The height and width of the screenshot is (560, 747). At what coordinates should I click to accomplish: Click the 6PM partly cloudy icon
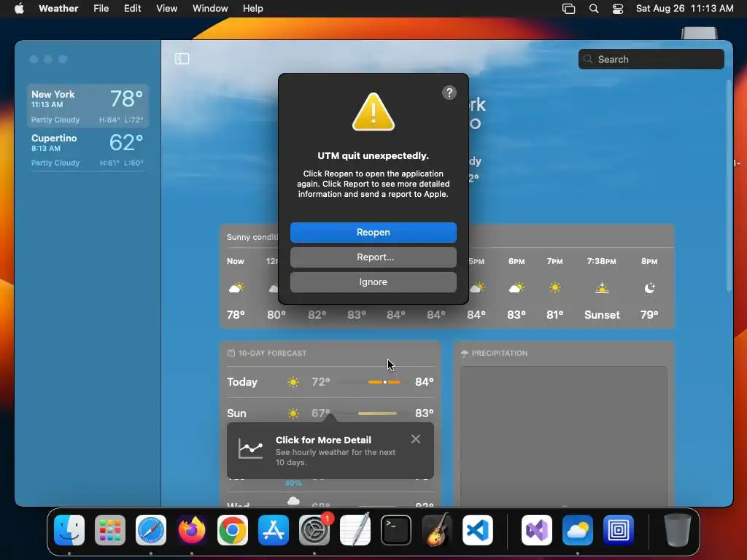tap(516, 287)
